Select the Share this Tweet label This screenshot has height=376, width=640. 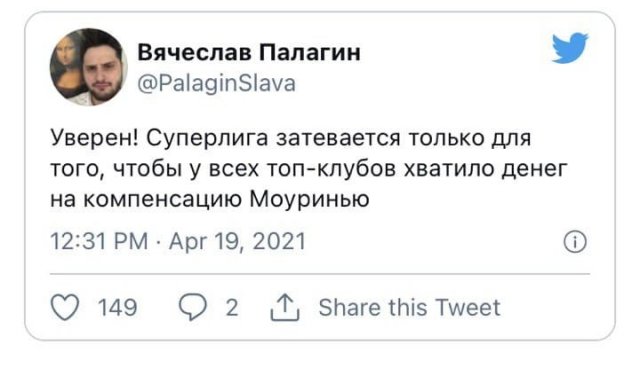(x=409, y=307)
